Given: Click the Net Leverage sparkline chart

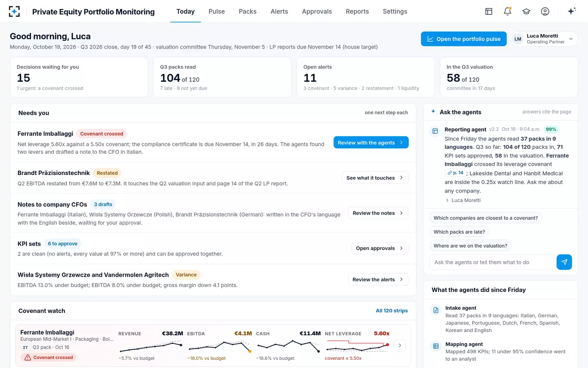Looking at the screenshot, I should click(x=358, y=347).
